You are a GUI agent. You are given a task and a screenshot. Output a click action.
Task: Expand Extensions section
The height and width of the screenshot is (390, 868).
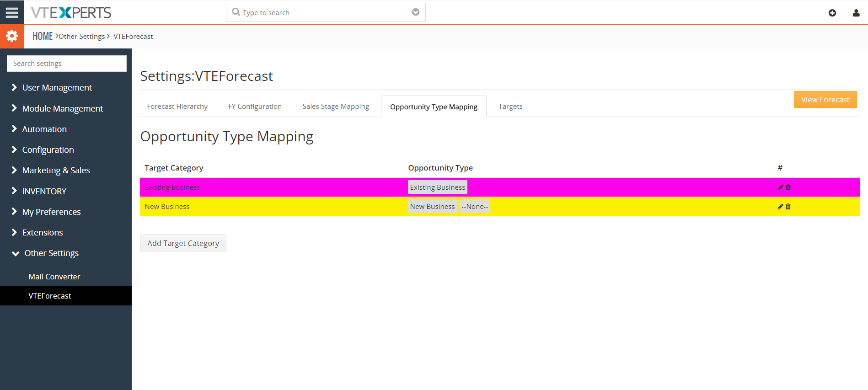(x=42, y=232)
